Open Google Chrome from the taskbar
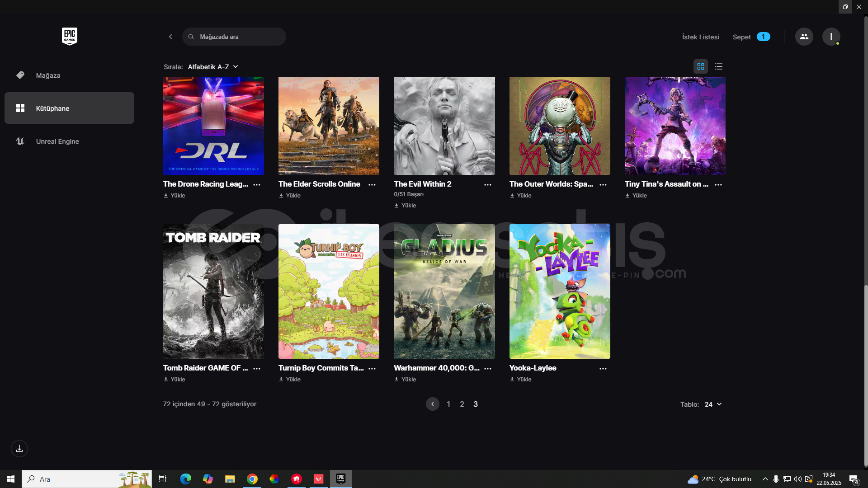Screen dimensions: 868x488 click(252, 479)
